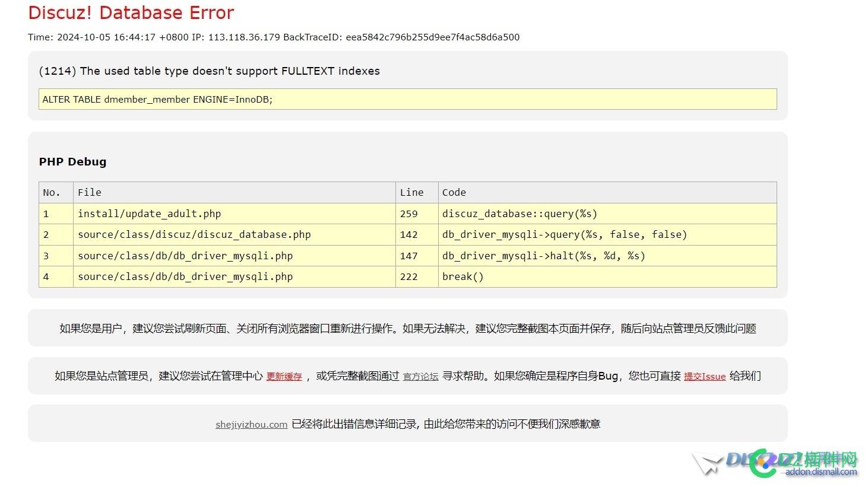The width and height of the screenshot is (868, 487).
Task: Follow the 提交Issue link
Action: pyautogui.click(x=705, y=377)
